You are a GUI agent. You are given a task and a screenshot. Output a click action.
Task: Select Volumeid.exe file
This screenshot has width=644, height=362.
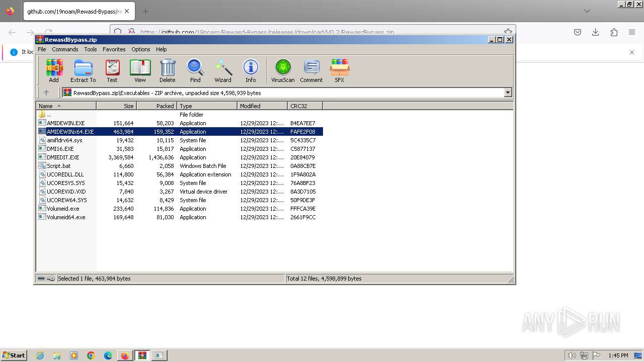point(180,209)
